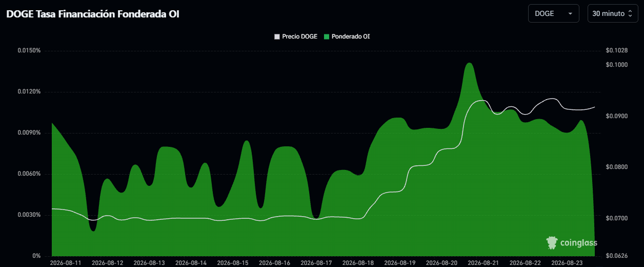Image resolution: width=644 pixels, height=267 pixels.
Task: Click the 2026-08-23 date label
Action: pyautogui.click(x=567, y=263)
